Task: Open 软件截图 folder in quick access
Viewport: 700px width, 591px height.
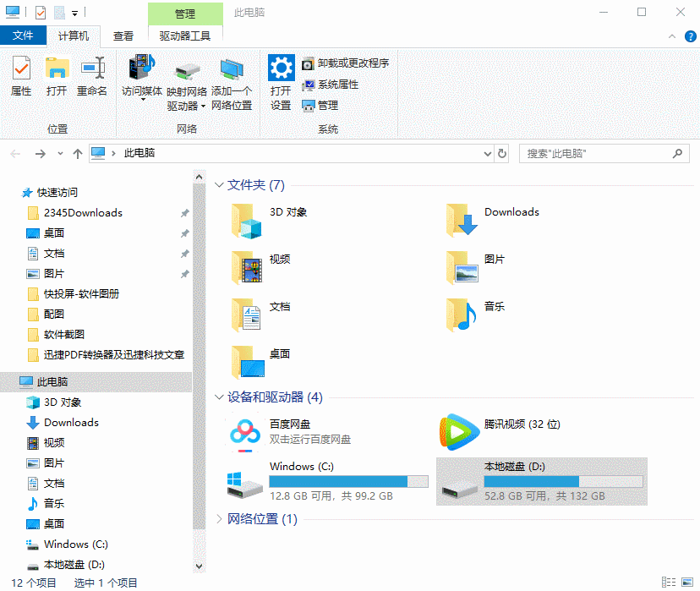Action: 64,334
